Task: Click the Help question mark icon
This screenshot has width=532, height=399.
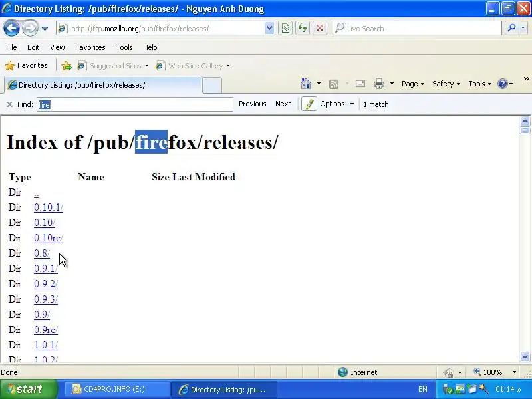Action: (x=503, y=84)
